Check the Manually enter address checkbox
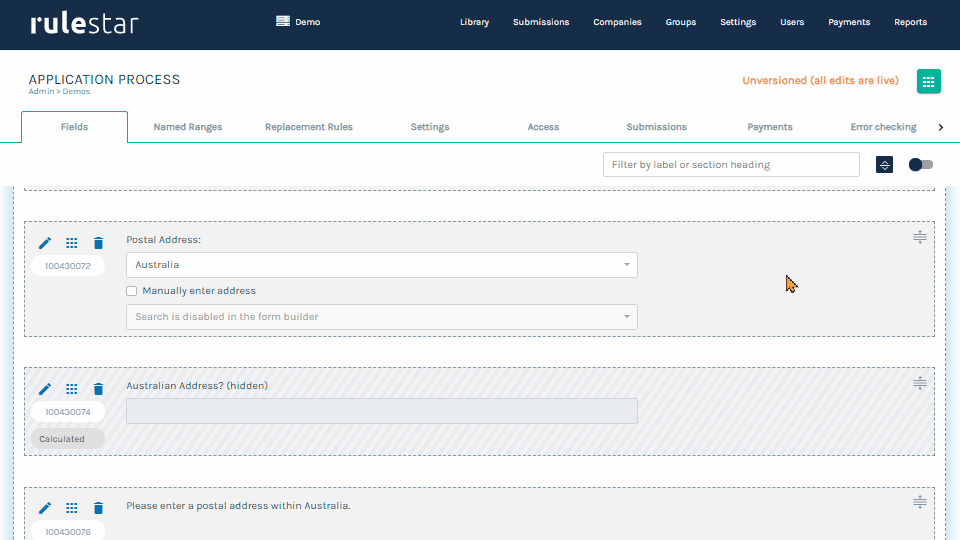 tap(132, 291)
